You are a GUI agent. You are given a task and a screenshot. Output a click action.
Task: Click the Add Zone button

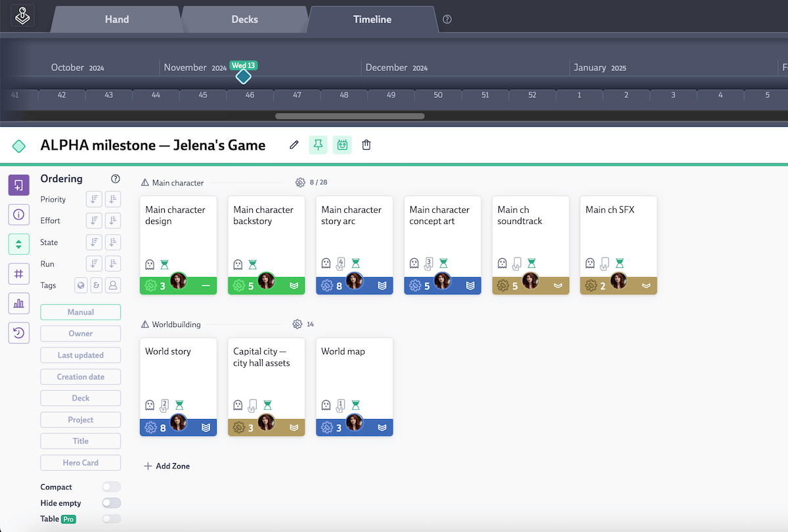(x=166, y=466)
